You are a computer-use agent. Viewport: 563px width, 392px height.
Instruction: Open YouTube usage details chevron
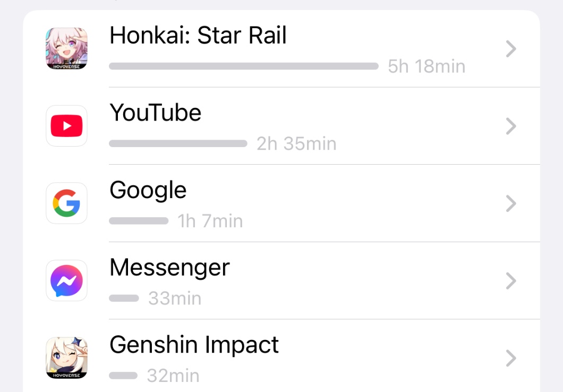(x=511, y=126)
